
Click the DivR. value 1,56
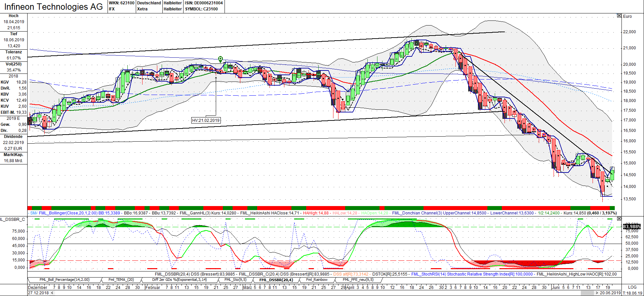click(x=23, y=88)
